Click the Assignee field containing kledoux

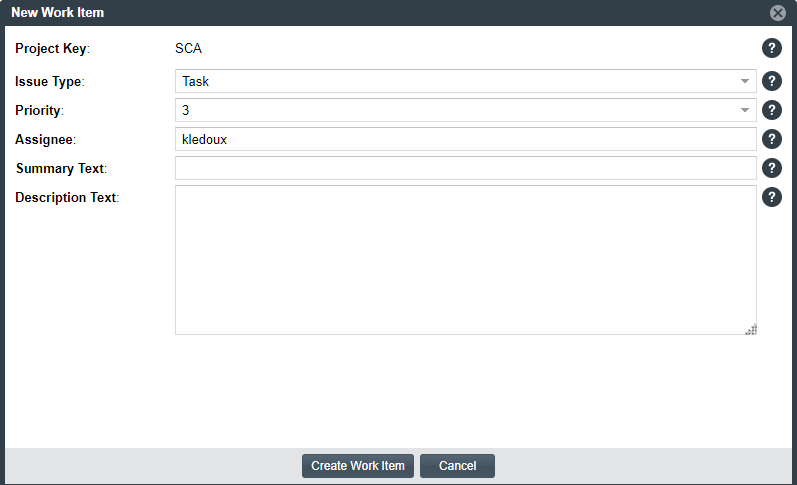tap(465, 139)
